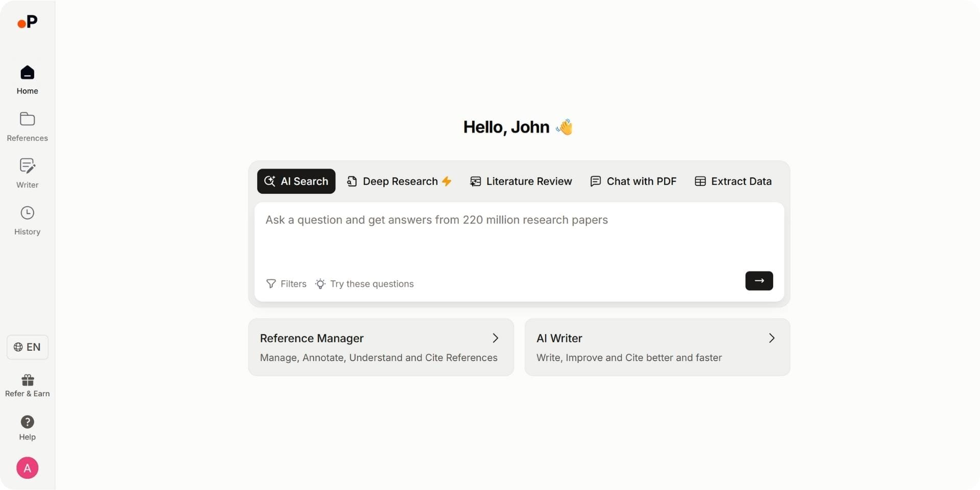This screenshot has height=490, width=980.
Task: Open the Writer tool
Action: click(x=27, y=173)
